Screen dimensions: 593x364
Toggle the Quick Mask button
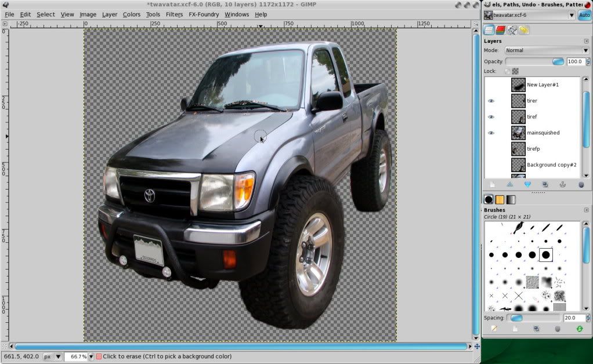(x=4, y=346)
